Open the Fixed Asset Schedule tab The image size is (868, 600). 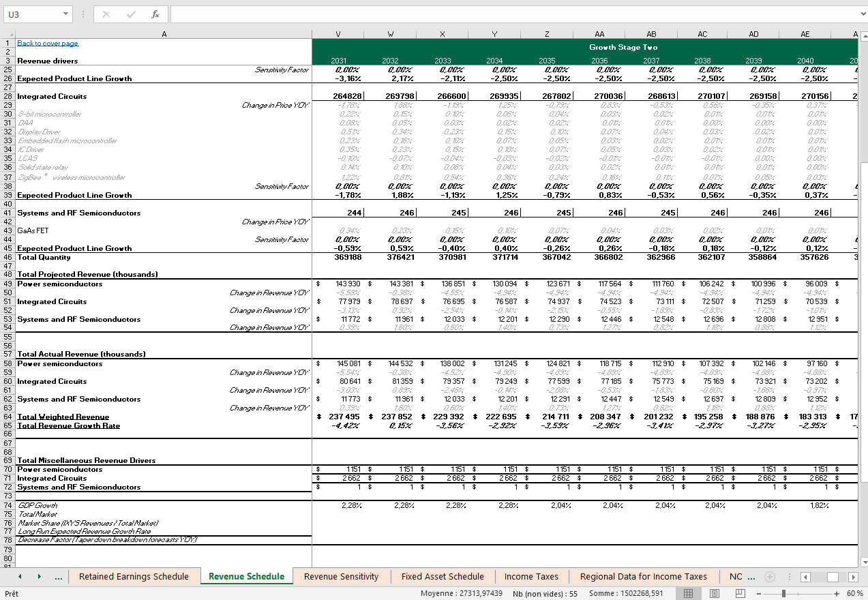coord(443,577)
